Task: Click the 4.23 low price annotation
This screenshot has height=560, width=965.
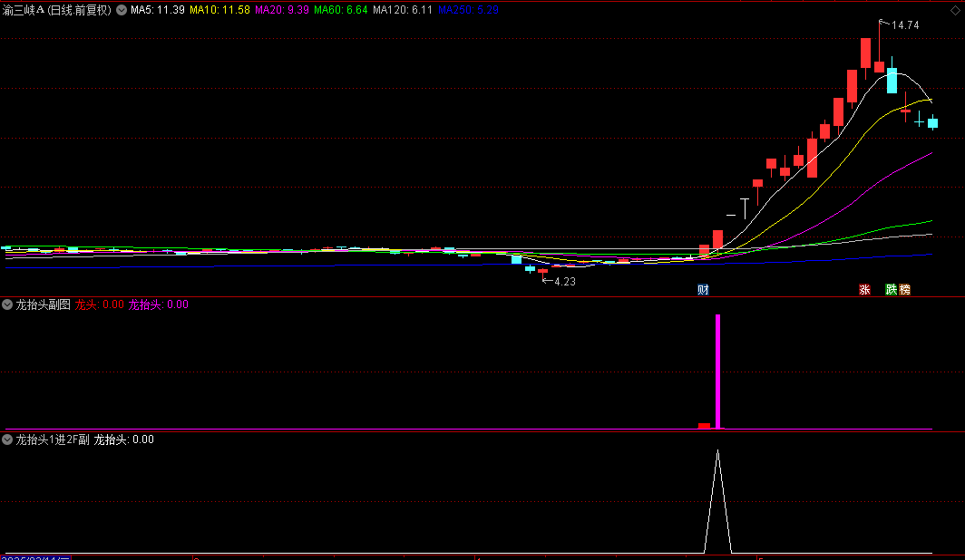Action: (565, 282)
